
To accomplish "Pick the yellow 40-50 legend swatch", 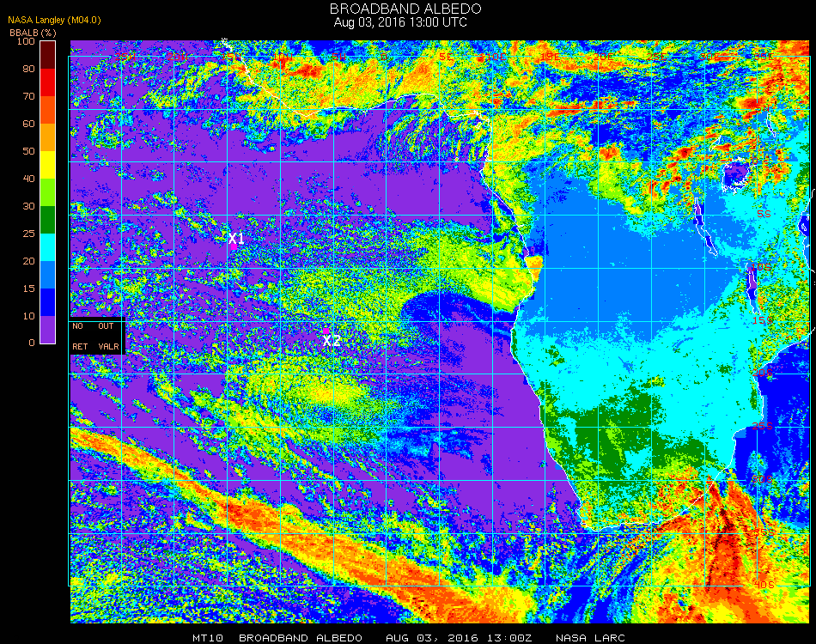I will tap(48, 165).
